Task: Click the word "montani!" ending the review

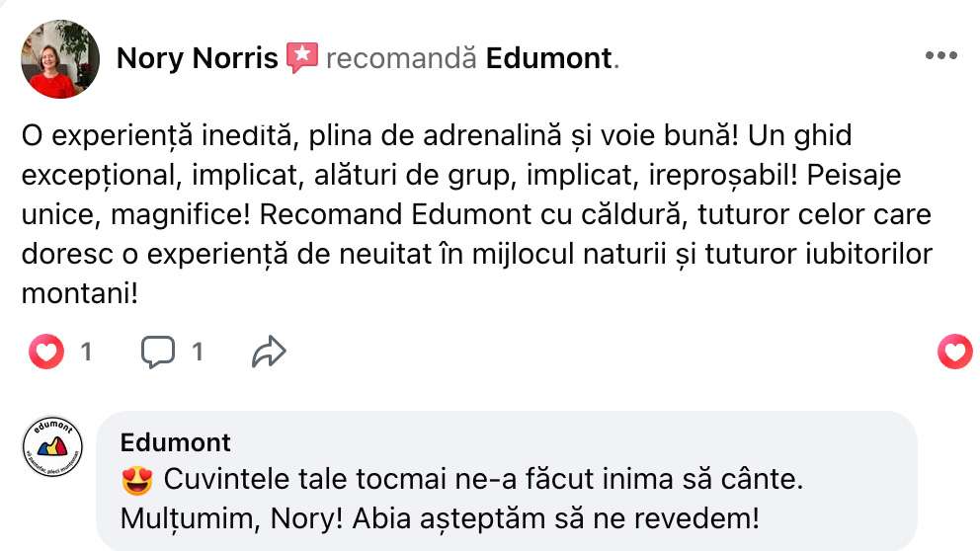Action: [x=79, y=294]
